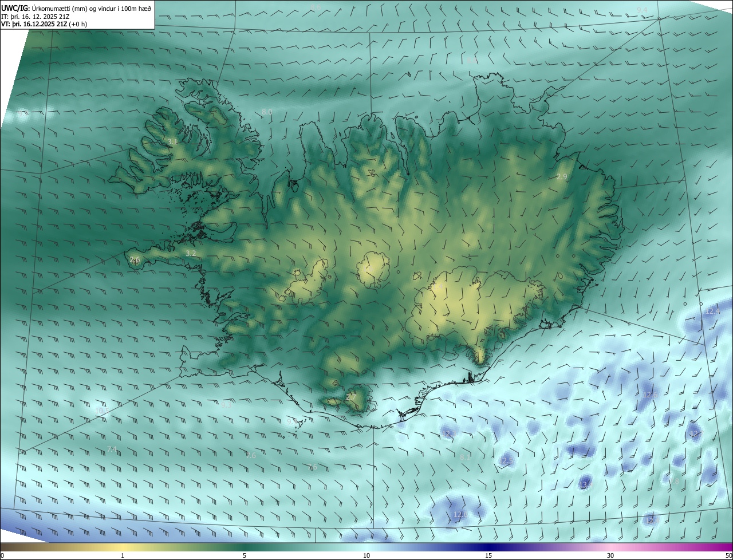733x560 pixels.
Task: Click the 12.4 value label near the east edge
Action: pos(712,311)
